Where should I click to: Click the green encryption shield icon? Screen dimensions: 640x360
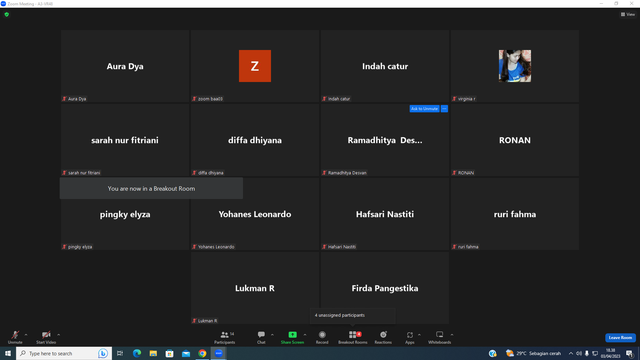click(x=7, y=15)
